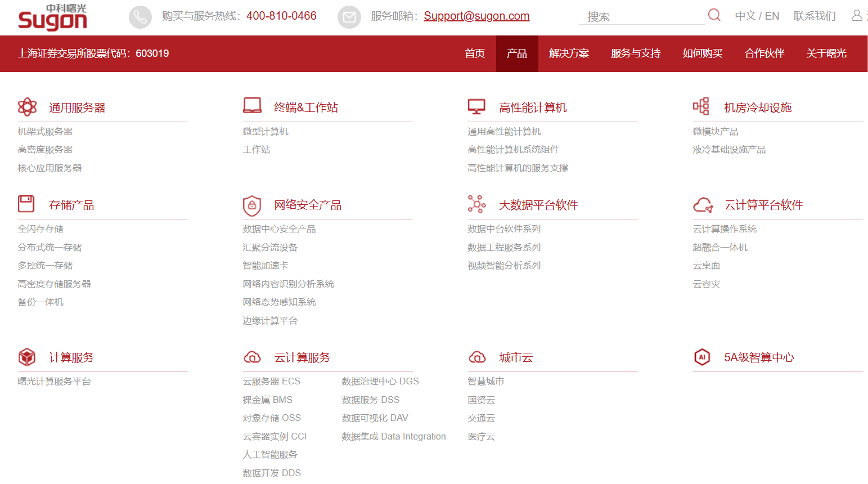This screenshot has width=868, height=484.
Task: Open 工作站 link
Action: (257, 149)
